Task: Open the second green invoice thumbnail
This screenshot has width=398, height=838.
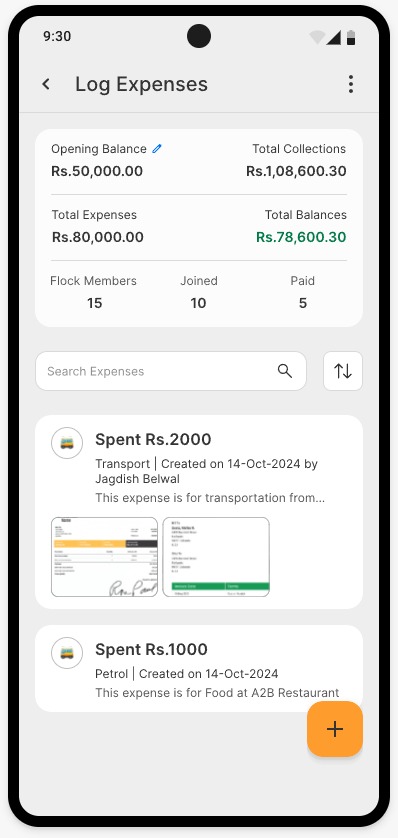Action: click(216, 557)
